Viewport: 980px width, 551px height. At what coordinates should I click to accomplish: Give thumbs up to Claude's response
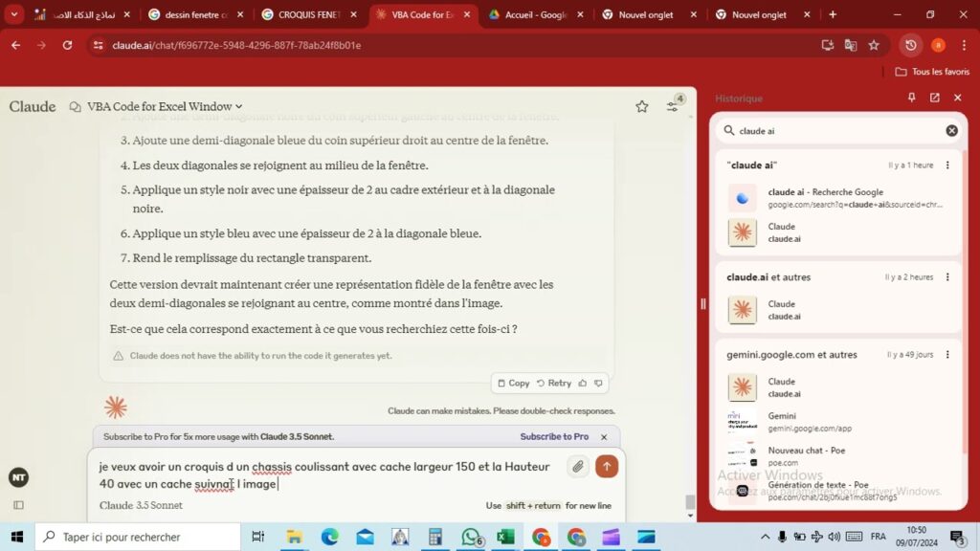[583, 383]
